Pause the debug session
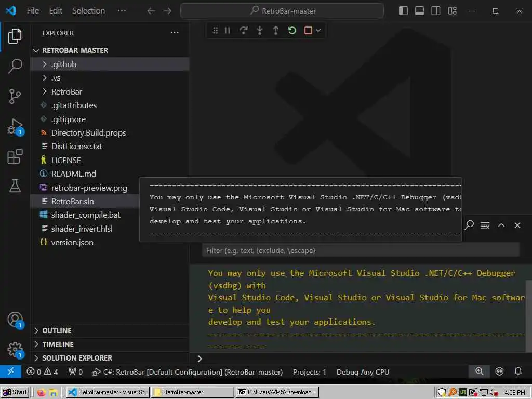This screenshot has height=399, width=532. 228,31
